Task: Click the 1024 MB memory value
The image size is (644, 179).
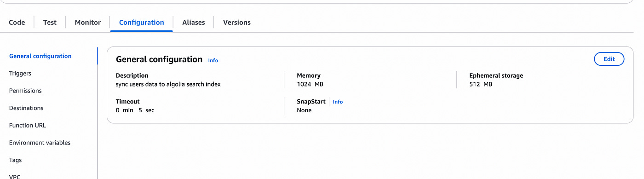Action: click(310, 84)
